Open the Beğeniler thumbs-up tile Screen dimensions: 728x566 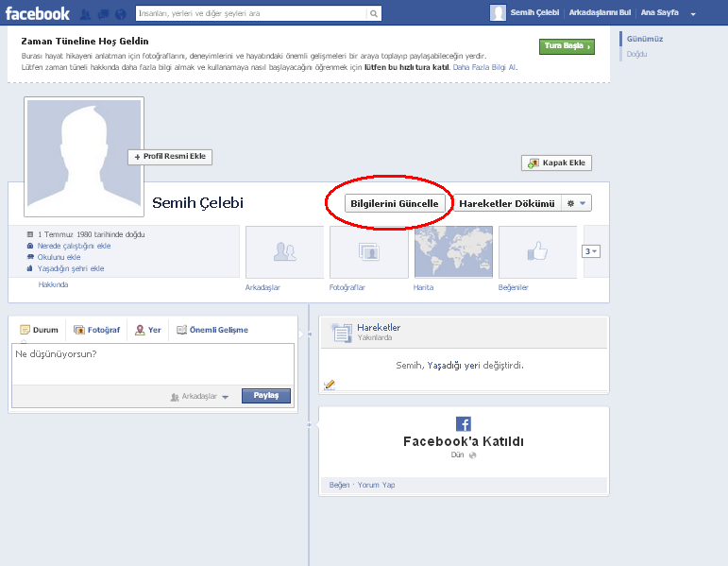537,252
